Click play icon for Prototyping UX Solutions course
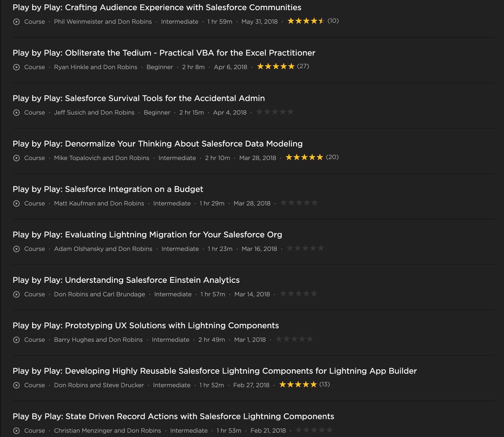Viewport: 504px width, 437px height. pyautogui.click(x=16, y=340)
